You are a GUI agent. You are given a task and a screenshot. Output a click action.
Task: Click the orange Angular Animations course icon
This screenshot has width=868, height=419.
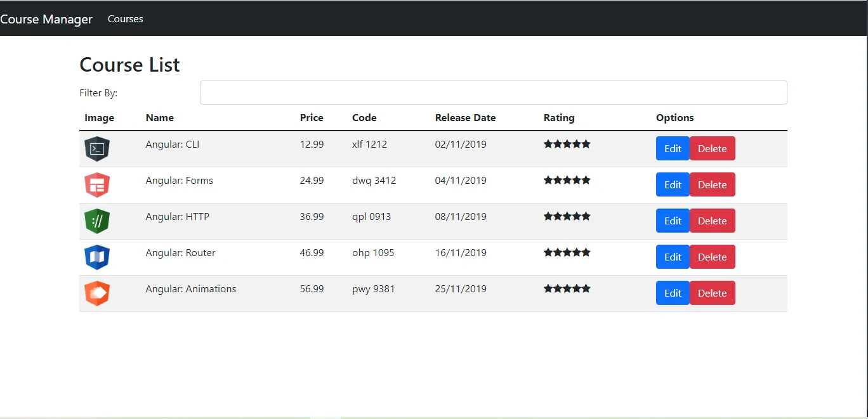[97, 293]
